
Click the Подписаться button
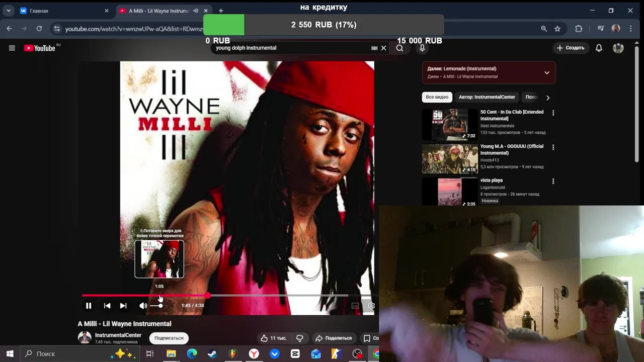click(x=169, y=338)
